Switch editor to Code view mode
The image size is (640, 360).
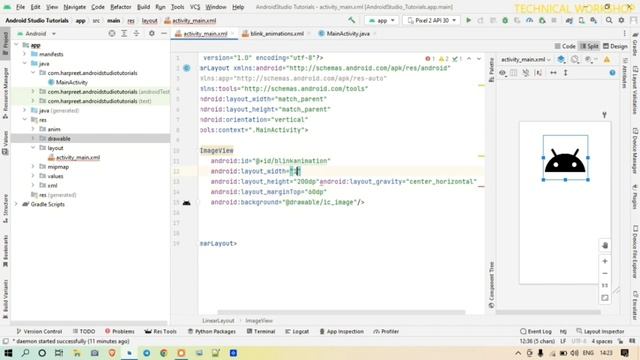565,46
